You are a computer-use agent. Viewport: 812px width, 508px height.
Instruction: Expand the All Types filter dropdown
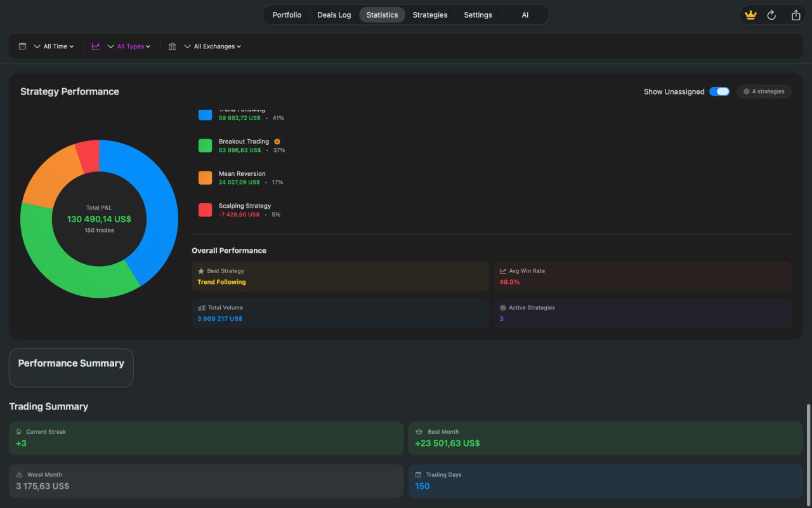[129, 46]
